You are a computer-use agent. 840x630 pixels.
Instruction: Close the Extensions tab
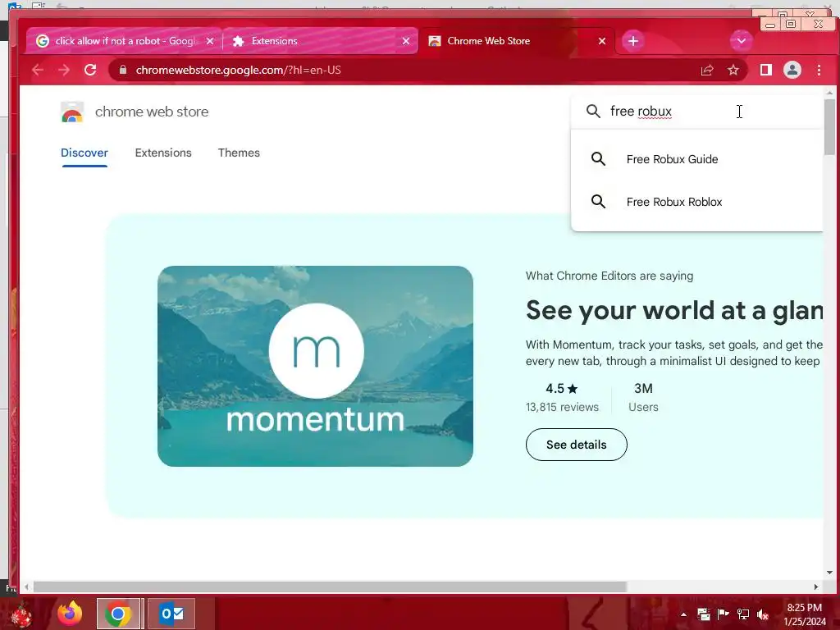pos(406,41)
